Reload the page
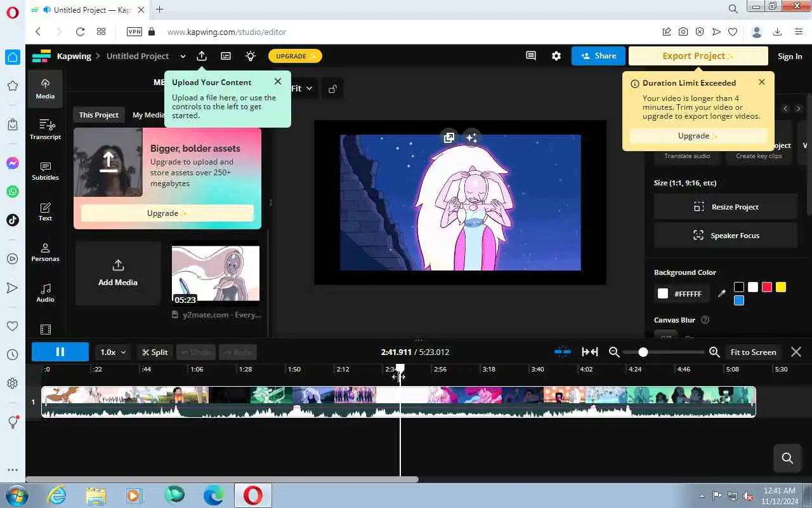 (80, 32)
